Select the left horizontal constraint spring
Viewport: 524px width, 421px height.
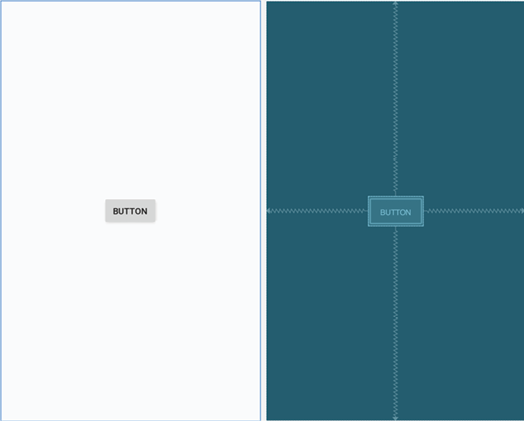317,211
